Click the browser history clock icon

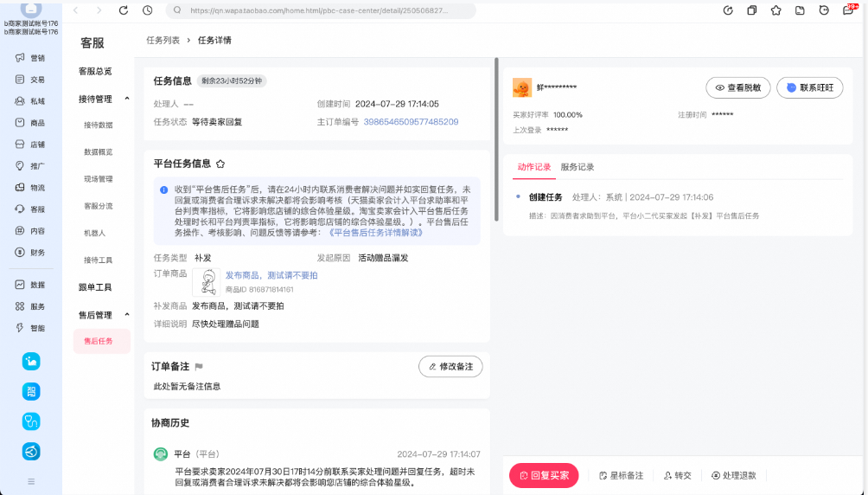click(147, 10)
